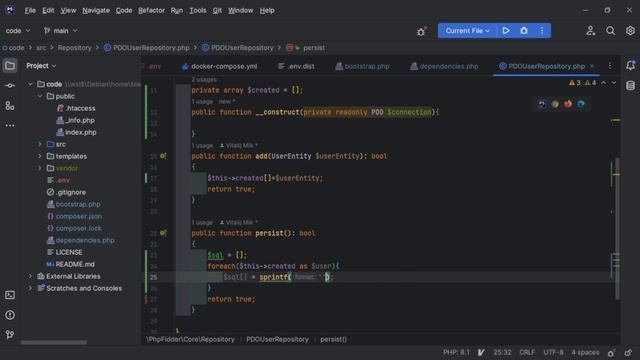Click the Debug bug button
This screenshot has width=640, height=360.
(x=524, y=31)
